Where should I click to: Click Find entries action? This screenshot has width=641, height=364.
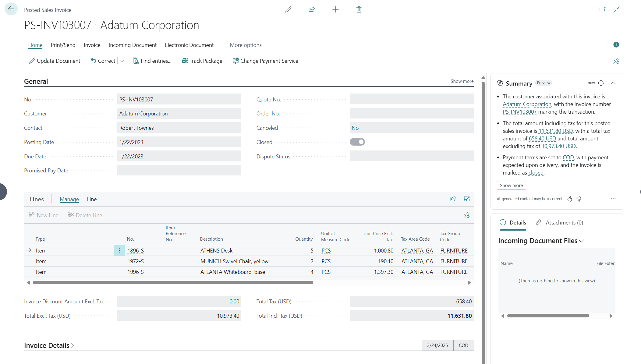click(x=152, y=61)
